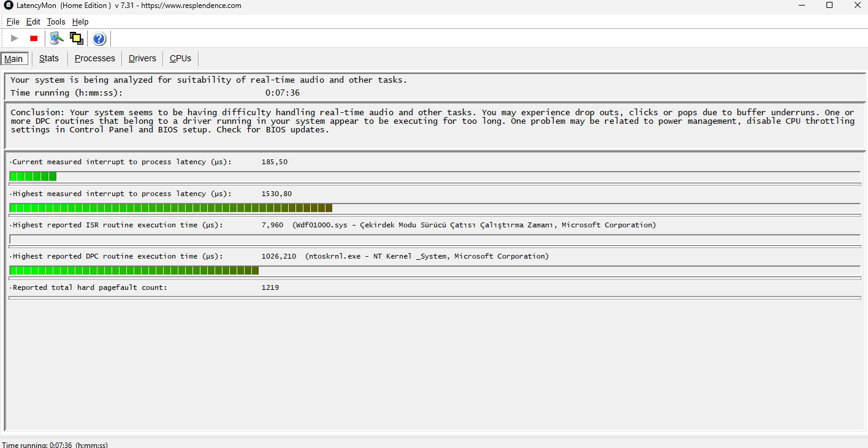Maximize the LatencyMon window
The width and height of the screenshot is (868, 448).
tap(829, 6)
